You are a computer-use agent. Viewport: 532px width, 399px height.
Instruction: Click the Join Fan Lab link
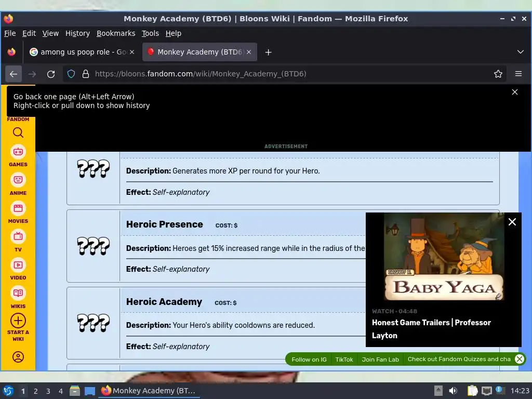pos(380,360)
